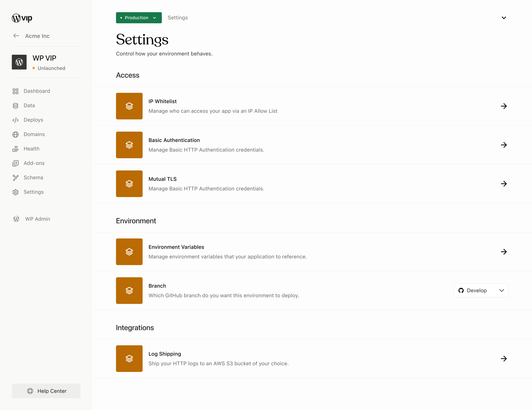The image size is (532, 410).
Task: Click the IP Whitelist settings icon
Action: pyautogui.click(x=129, y=106)
